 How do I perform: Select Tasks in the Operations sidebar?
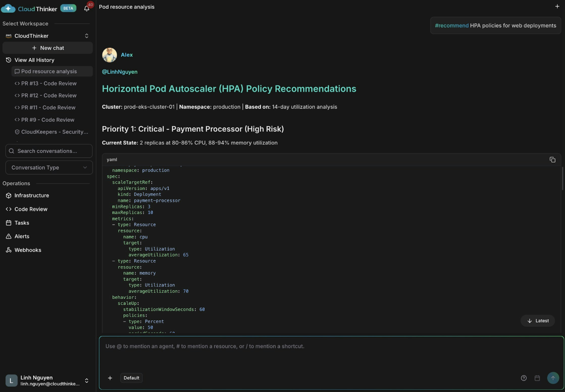21,223
